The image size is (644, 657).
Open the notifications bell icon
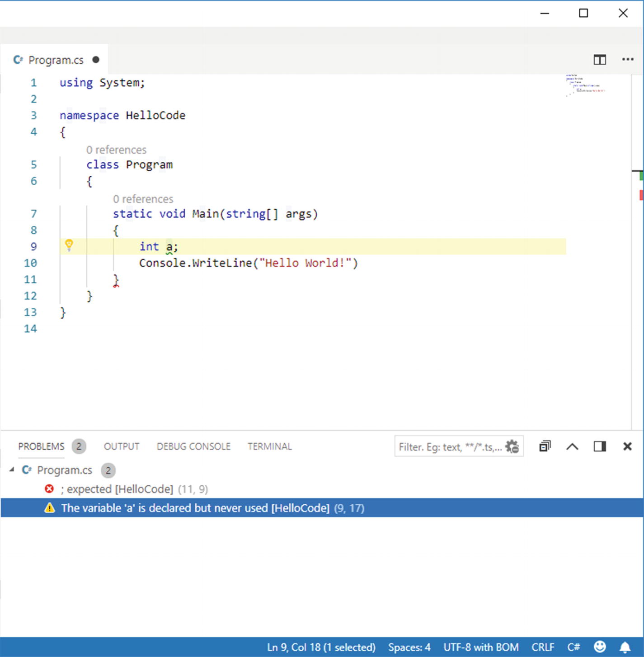pos(625,647)
